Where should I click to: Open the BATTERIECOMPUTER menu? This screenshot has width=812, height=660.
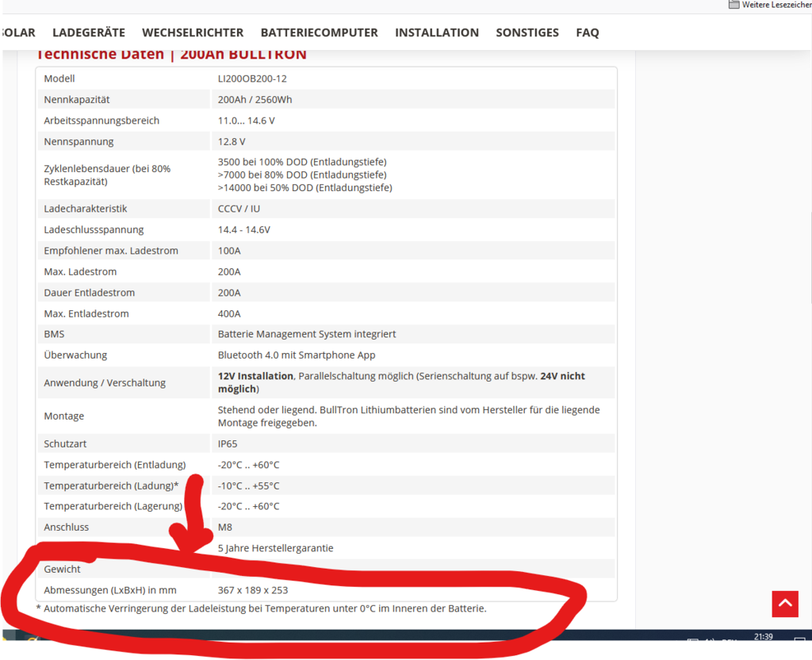(x=320, y=33)
